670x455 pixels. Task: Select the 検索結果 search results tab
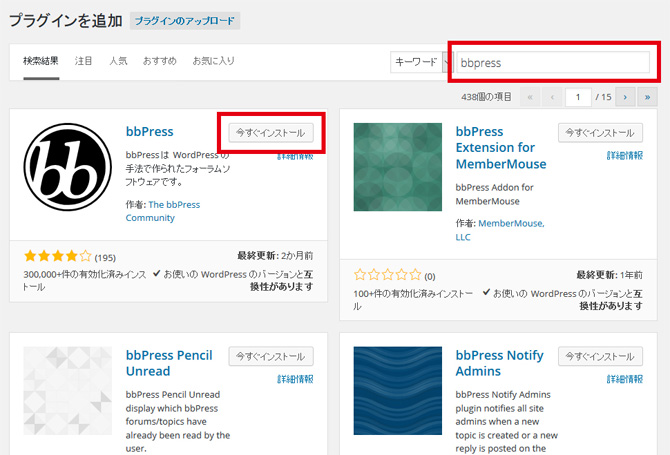tap(41, 61)
